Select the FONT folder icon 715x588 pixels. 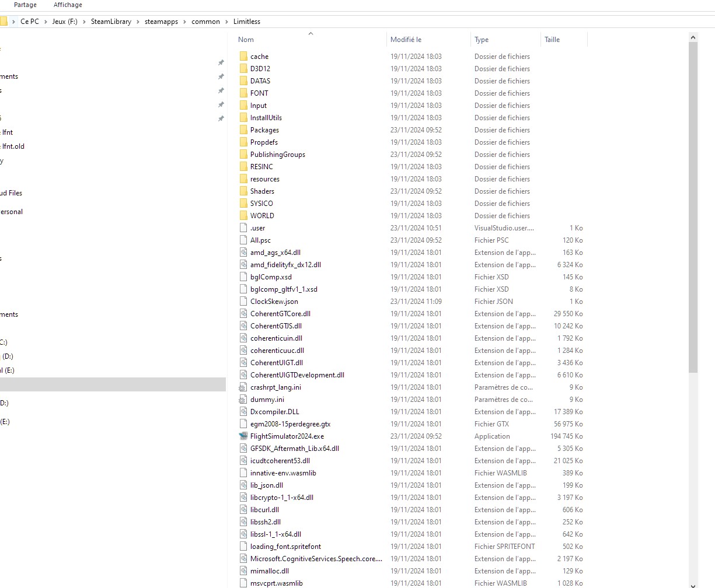(243, 93)
